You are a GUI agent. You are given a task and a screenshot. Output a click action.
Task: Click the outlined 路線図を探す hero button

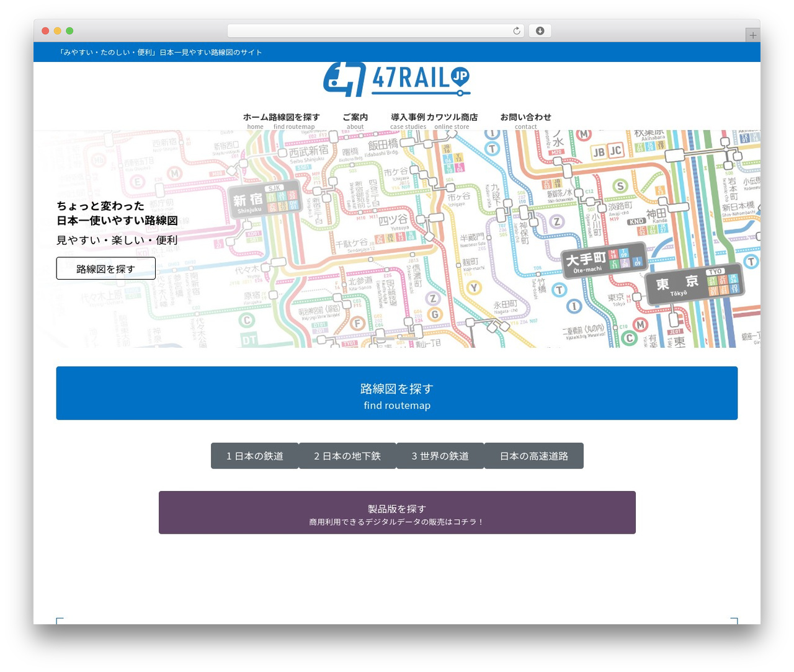106,268
